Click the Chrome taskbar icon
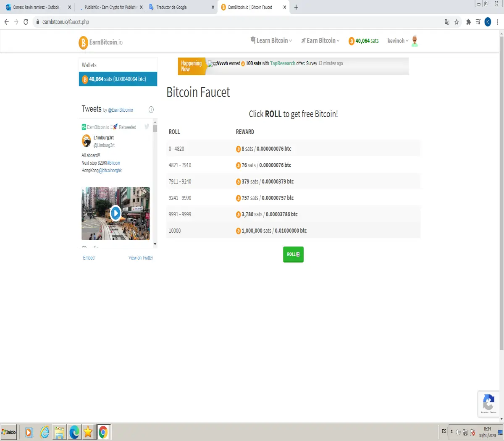 coord(103,432)
